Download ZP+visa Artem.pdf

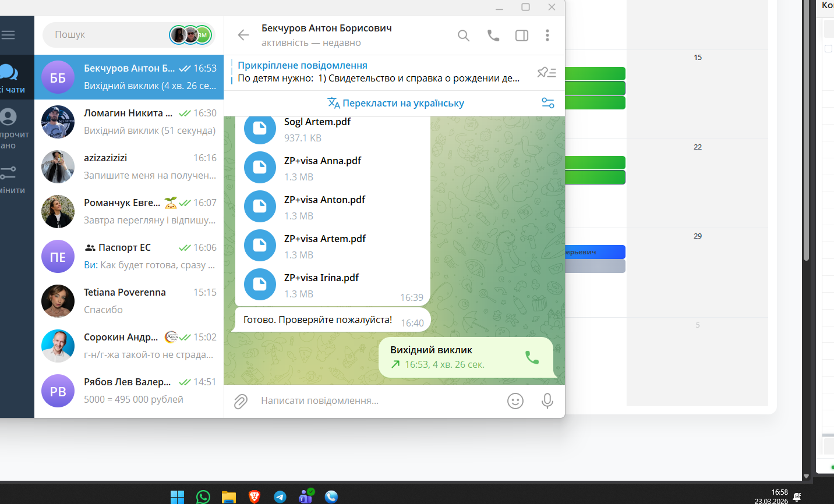(260, 245)
